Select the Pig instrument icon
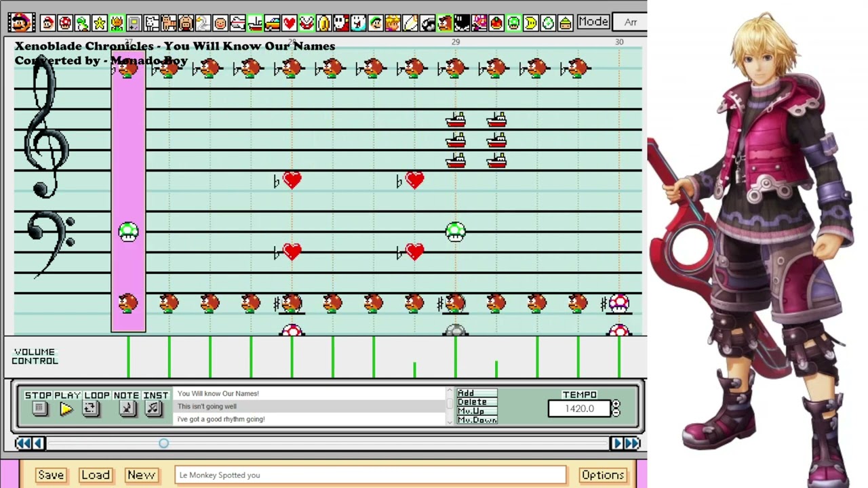The image size is (868, 488). pyautogui.click(x=186, y=23)
